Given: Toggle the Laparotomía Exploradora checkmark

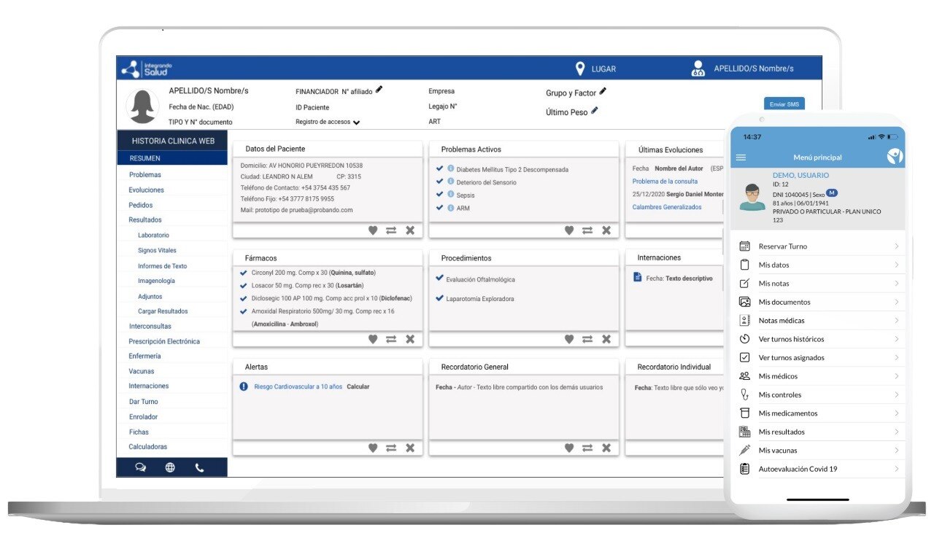Looking at the screenshot, I should [439, 298].
